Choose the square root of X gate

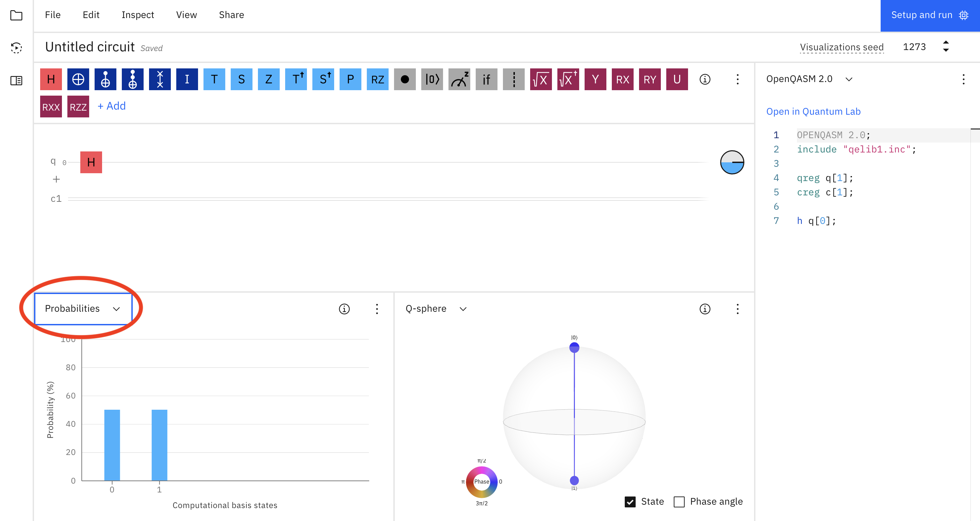(x=541, y=79)
